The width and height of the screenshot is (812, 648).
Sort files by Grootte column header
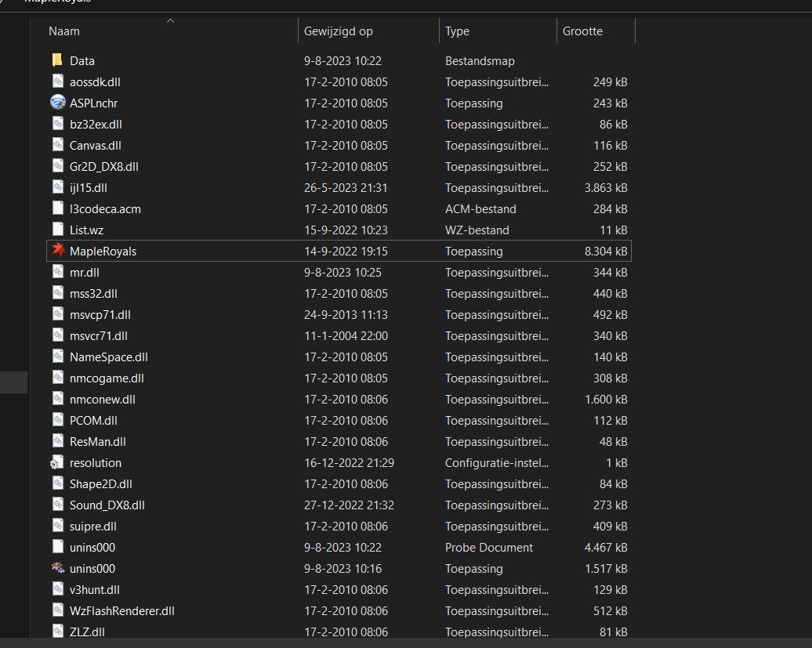coord(582,31)
